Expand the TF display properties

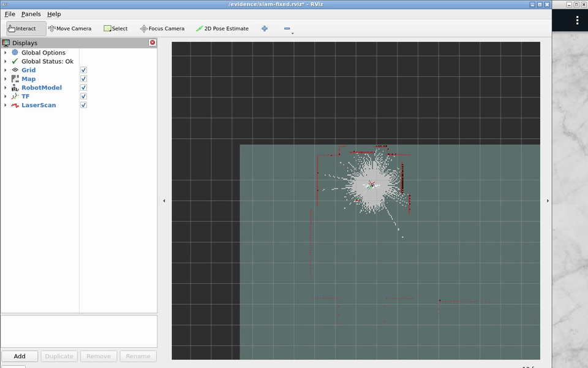click(6, 96)
